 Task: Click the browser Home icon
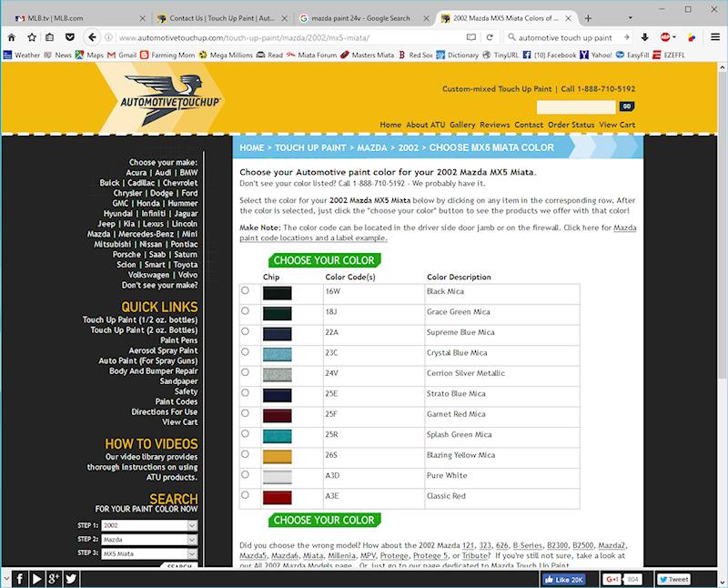12,37
